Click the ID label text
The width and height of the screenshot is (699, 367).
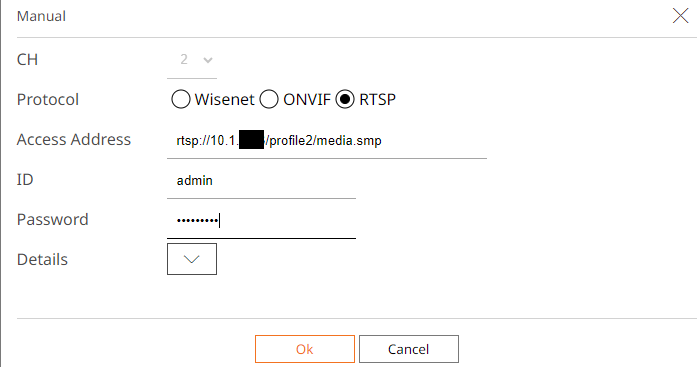click(25, 180)
